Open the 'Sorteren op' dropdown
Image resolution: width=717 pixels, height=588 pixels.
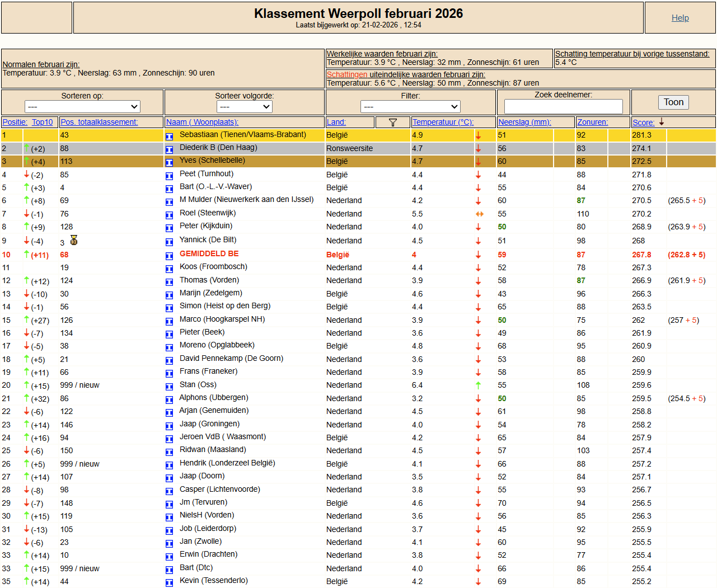82,106
